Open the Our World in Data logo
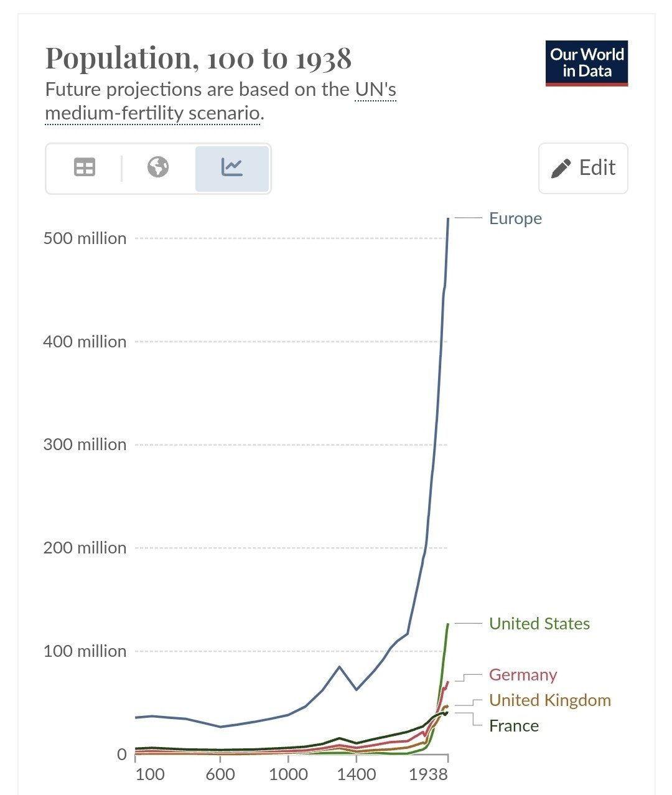 coord(586,63)
